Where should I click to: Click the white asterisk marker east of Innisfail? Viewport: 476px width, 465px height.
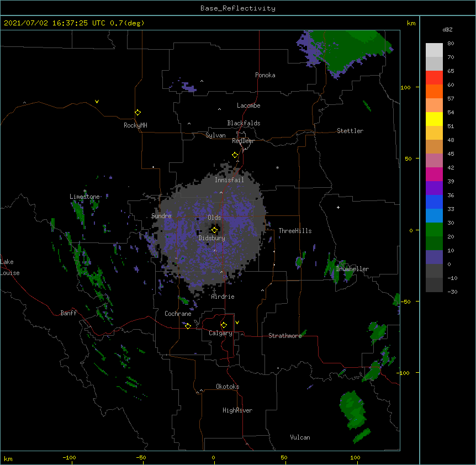click(x=277, y=167)
